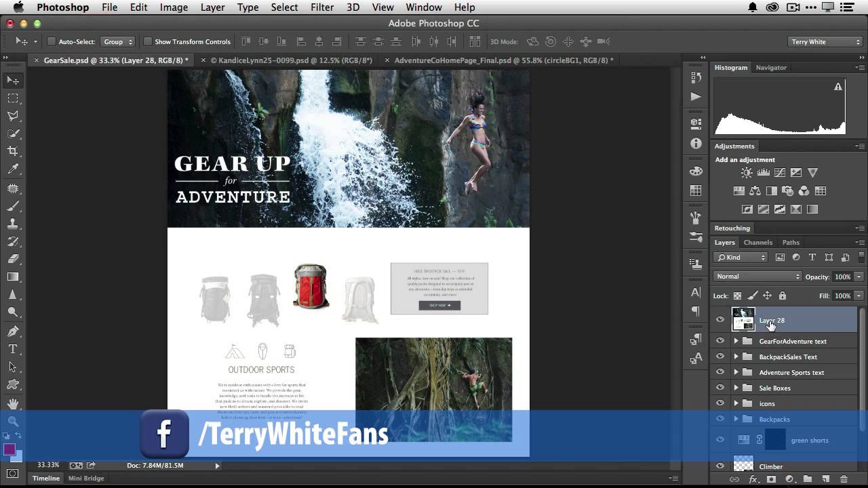Select the Lasso tool

[13, 116]
